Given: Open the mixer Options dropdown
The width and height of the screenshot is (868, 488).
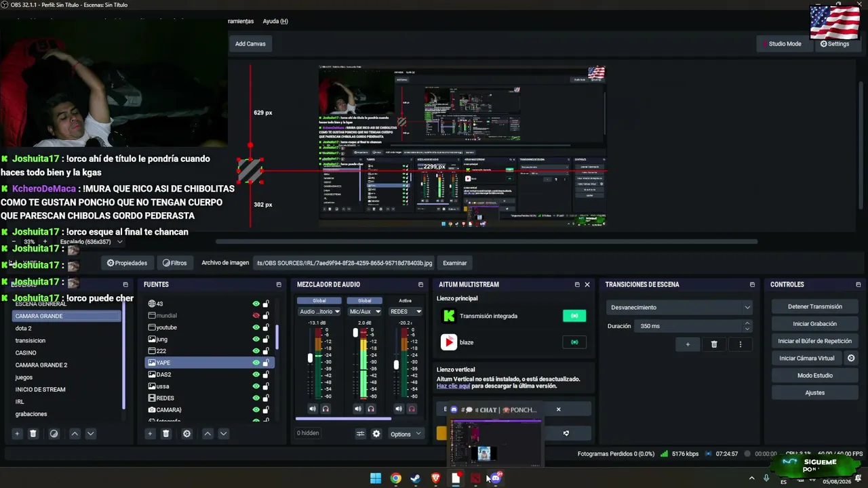Looking at the screenshot, I should pos(406,434).
